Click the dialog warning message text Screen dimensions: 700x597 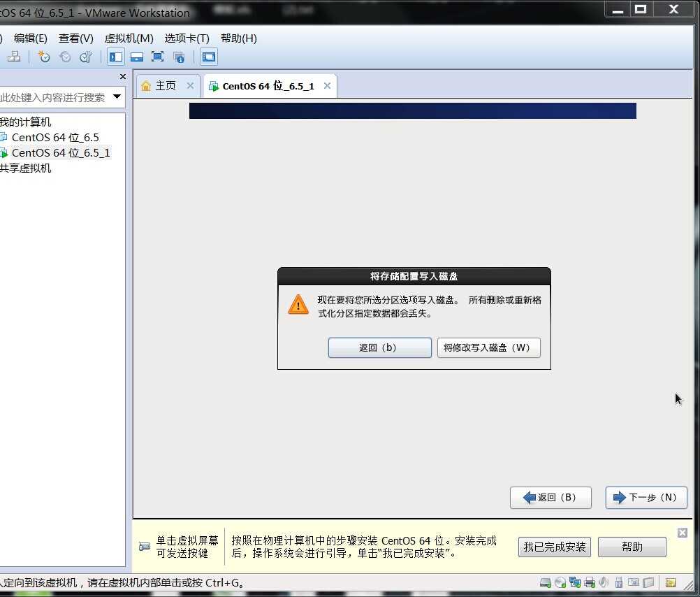tap(430, 307)
